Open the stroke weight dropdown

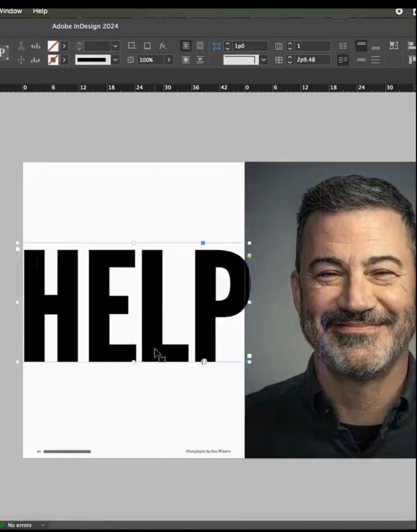(115, 46)
